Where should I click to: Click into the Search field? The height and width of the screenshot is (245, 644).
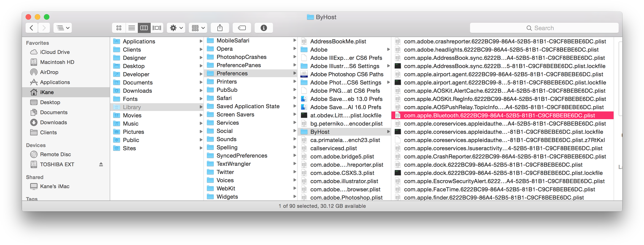(544, 28)
